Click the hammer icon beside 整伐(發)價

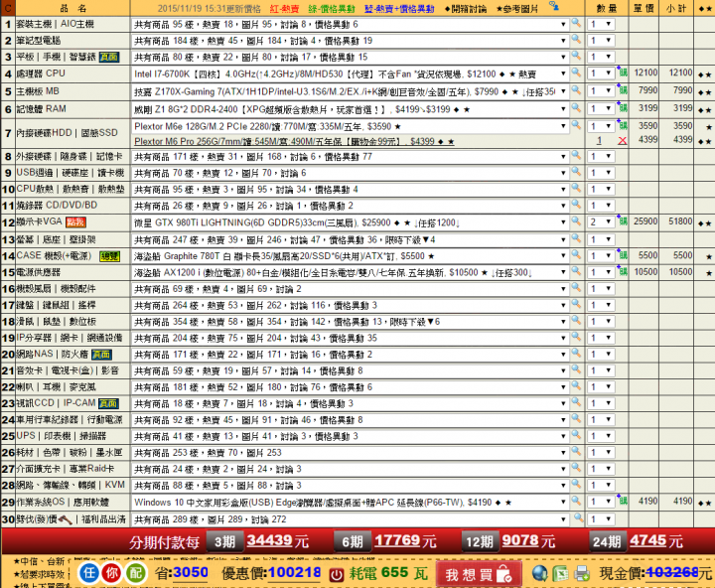tap(66, 519)
